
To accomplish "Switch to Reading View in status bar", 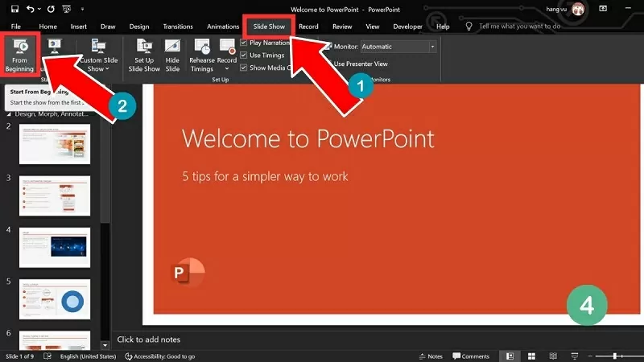I will [x=554, y=356].
